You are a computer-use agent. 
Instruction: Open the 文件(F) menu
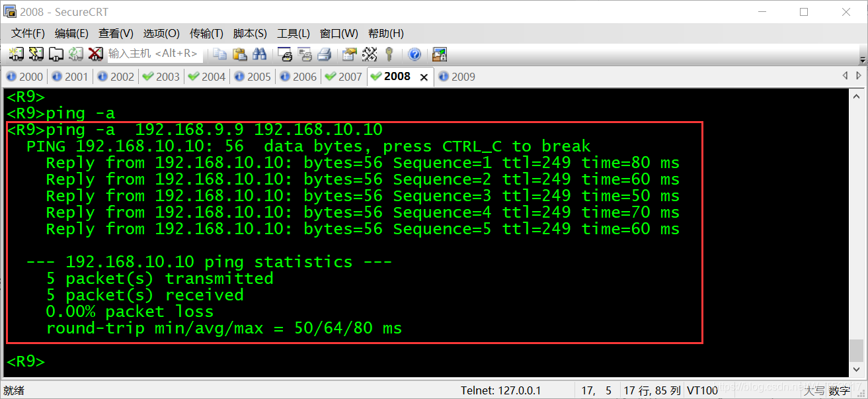28,33
